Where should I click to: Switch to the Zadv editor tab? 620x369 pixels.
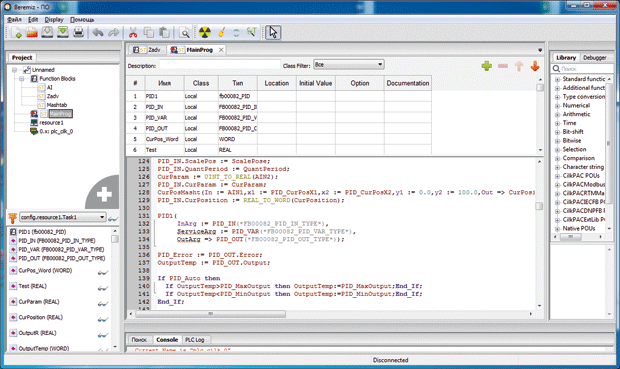(x=147, y=50)
